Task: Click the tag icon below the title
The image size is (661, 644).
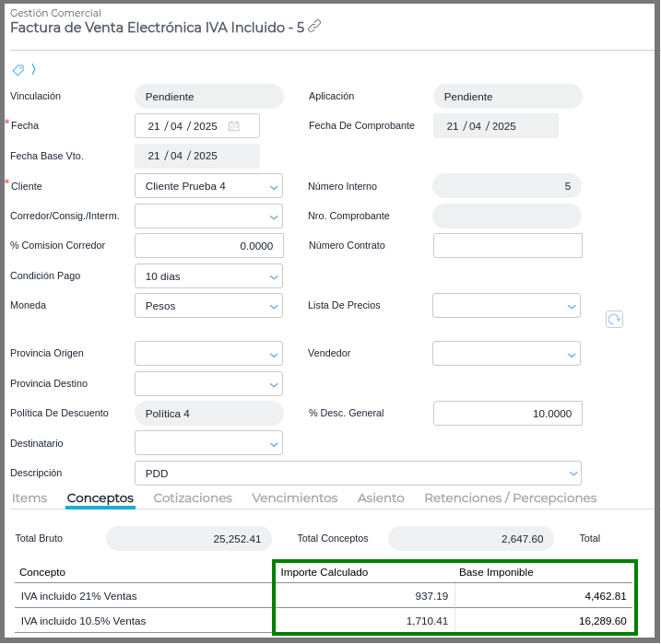Action: (18, 70)
